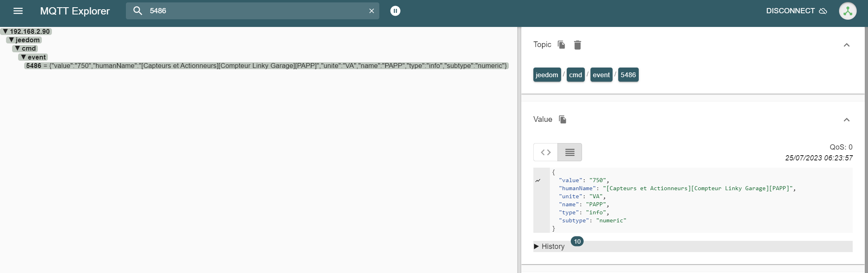
Task: Collapse the Topic panel chevron
Action: pyautogui.click(x=847, y=45)
